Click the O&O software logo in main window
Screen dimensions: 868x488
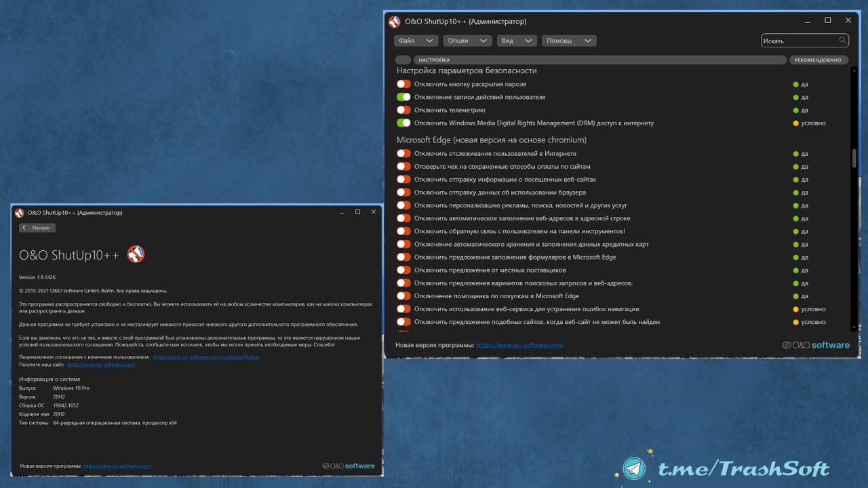tap(816, 345)
